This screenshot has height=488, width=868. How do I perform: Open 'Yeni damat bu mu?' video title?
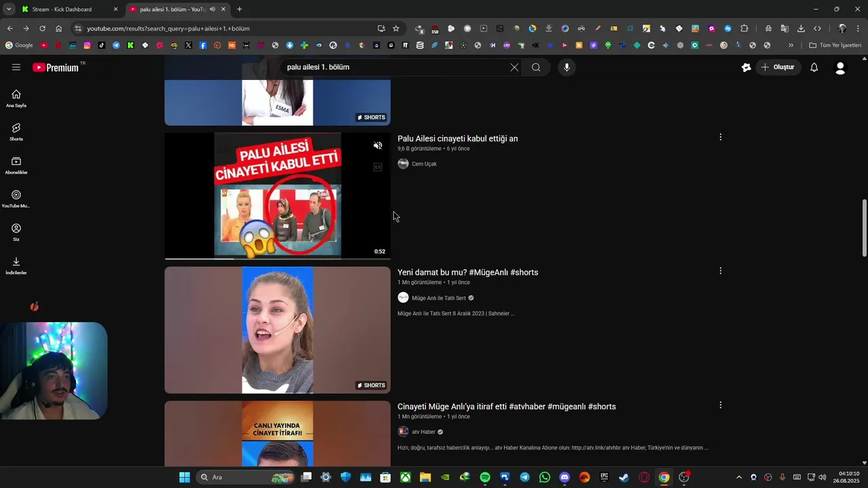pyautogui.click(x=468, y=272)
